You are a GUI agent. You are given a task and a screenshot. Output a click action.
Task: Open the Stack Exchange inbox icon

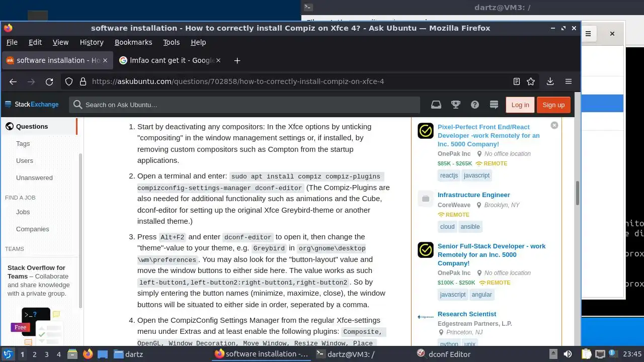point(436,105)
